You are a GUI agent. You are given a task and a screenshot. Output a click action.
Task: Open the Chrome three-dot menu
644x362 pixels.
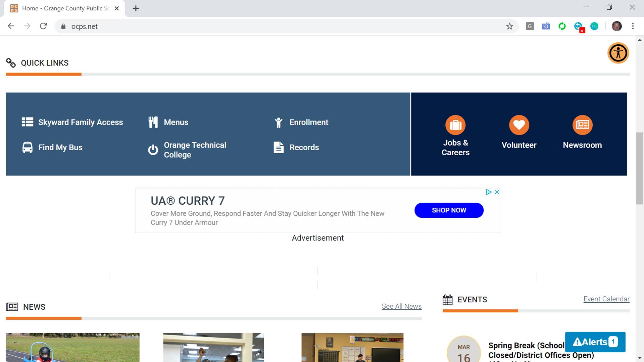[x=633, y=26]
